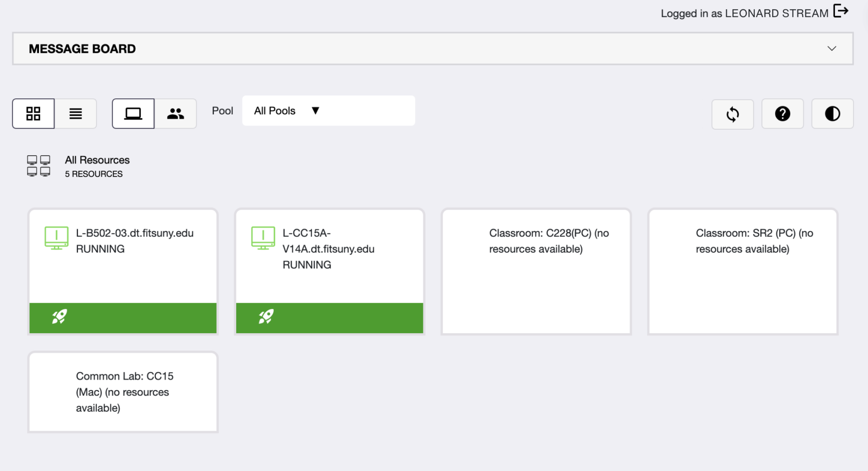Select the Common Lab CC15 Mac card
This screenshot has height=471, width=868.
123,391
